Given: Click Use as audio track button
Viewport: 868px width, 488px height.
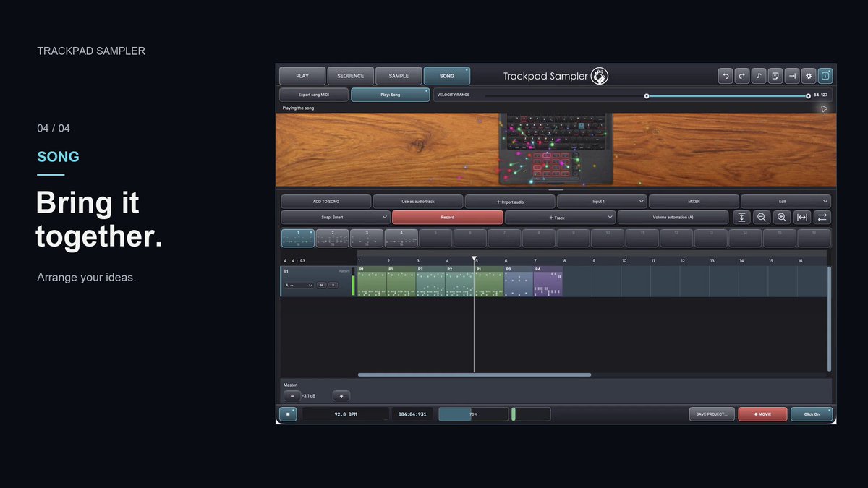Looking at the screenshot, I should click(x=418, y=202).
